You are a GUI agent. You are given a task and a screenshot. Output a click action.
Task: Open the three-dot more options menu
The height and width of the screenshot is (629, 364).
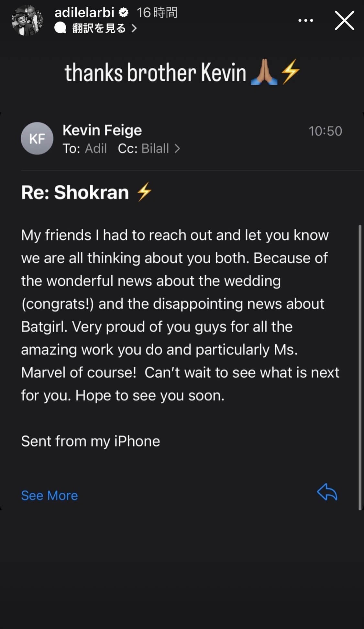pyautogui.click(x=305, y=20)
